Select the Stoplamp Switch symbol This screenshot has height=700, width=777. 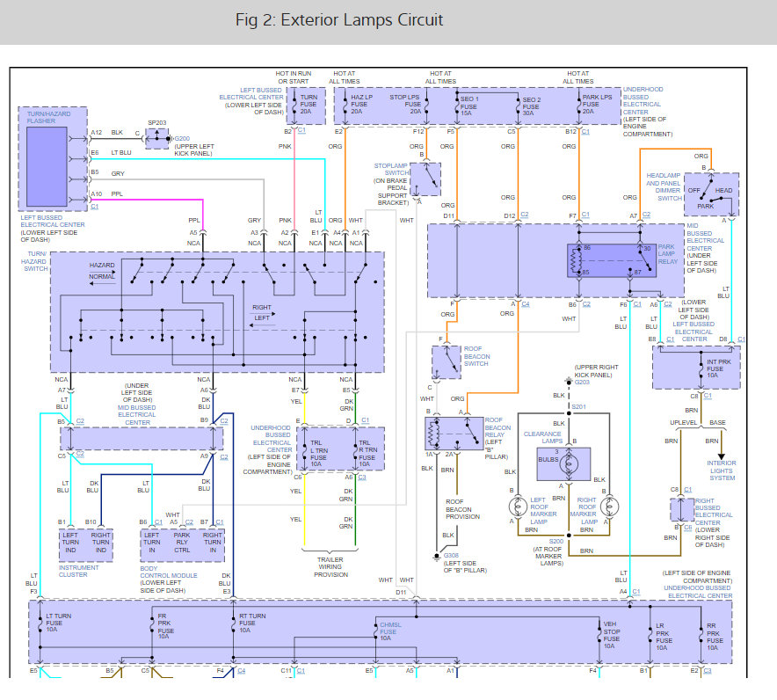[425, 179]
